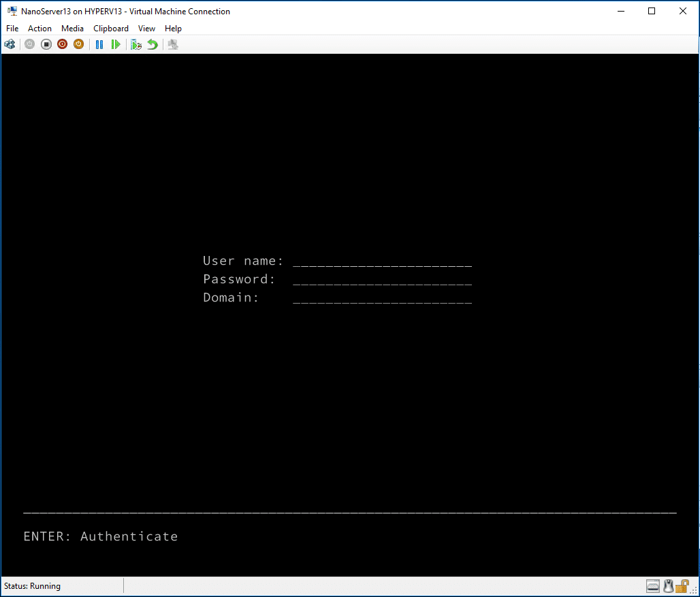Click the Domain input field
The height and width of the screenshot is (597, 700).
pyautogui.click(x=382, y=297)
